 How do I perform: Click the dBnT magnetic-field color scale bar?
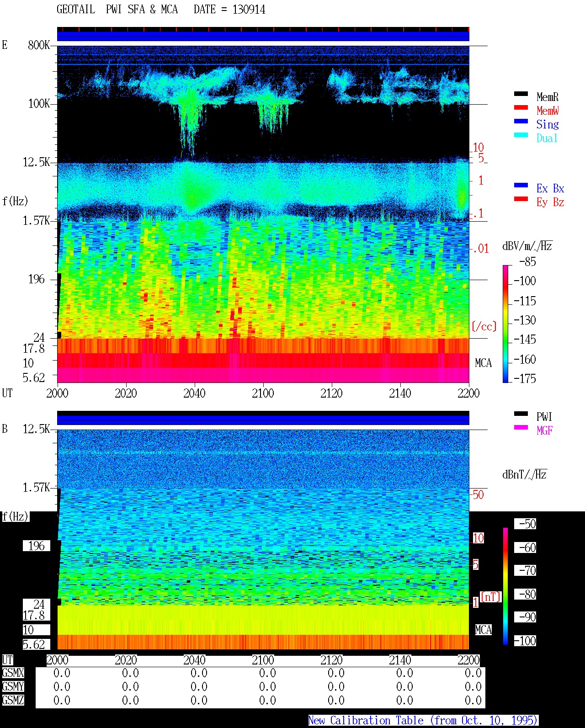pos(505,586)
